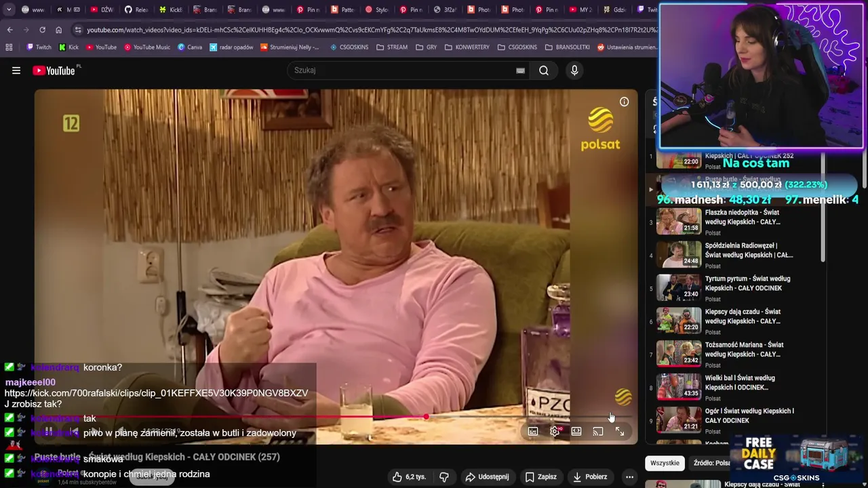Open the radar opadów bookmark
Screen dimensions: 868x488
(x=231, y=47)
